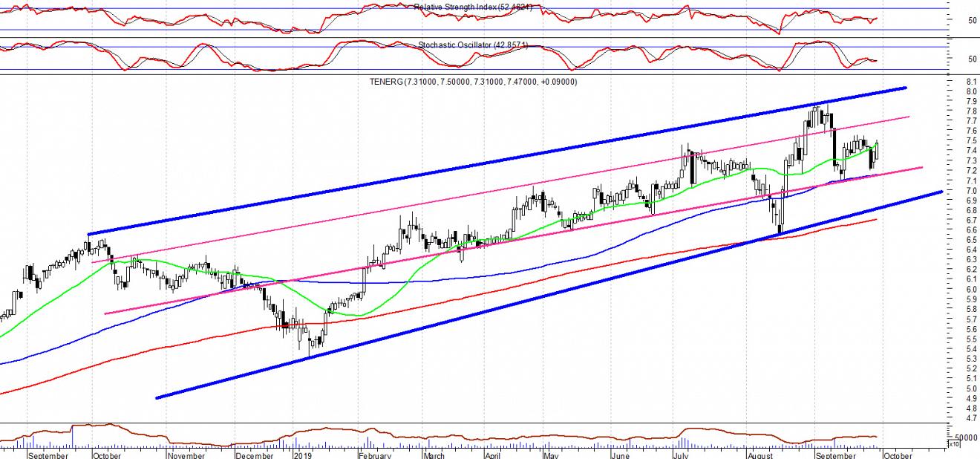
Task: Click the 2019 year marker on timeline
Action: coord(303,455)
